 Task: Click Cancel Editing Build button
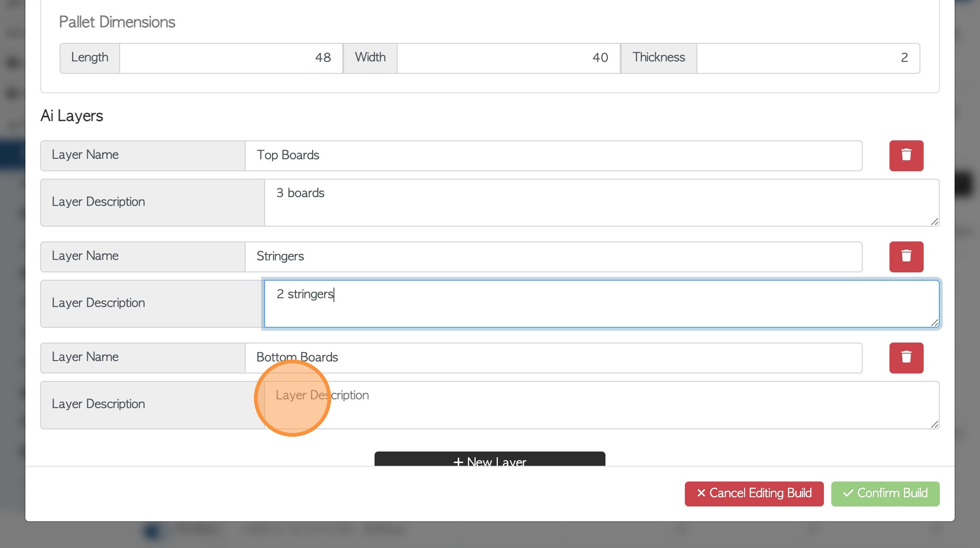click(754, 494)
